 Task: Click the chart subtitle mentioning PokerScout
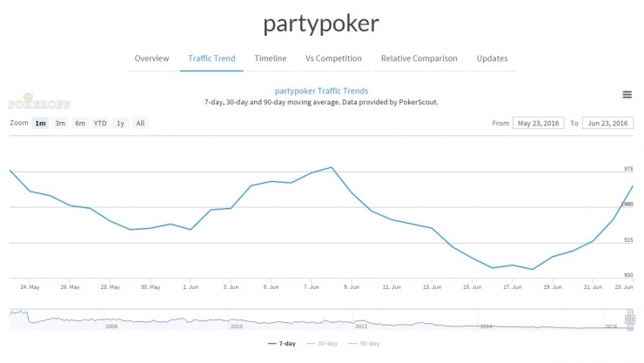(321, 102)
